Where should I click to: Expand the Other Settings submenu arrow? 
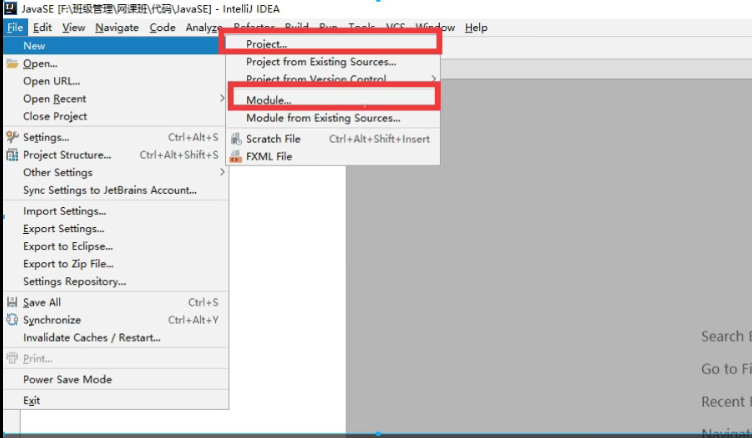222,172
